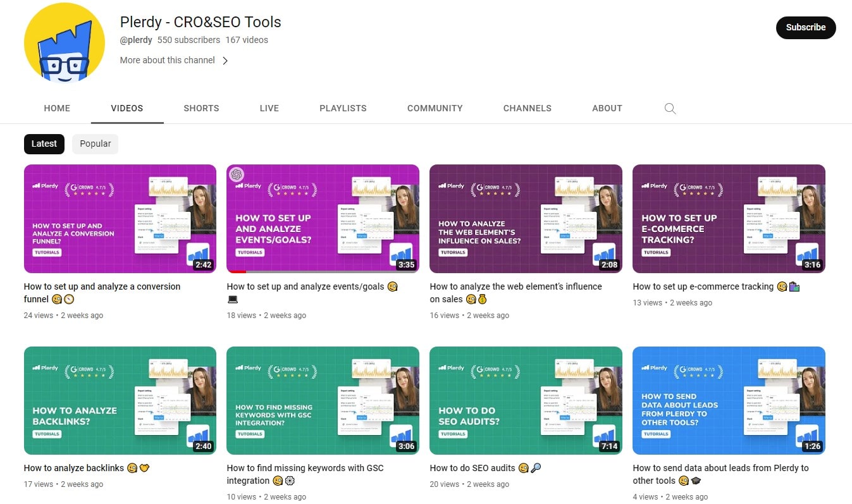Open the ABOUT tab

607,108
